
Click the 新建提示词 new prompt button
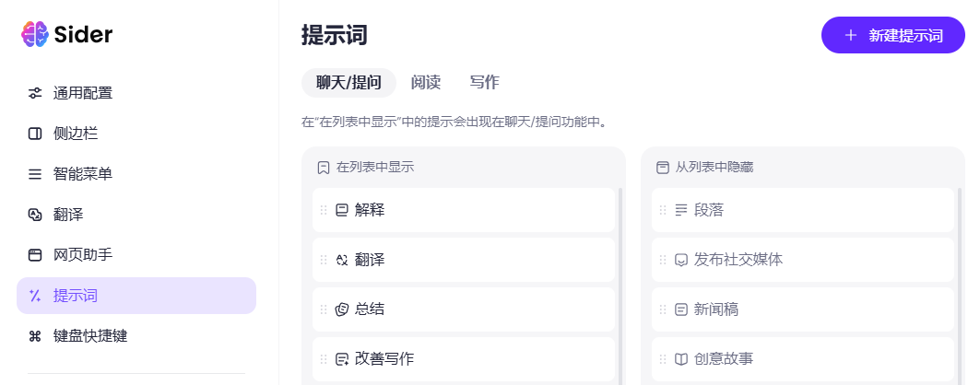892,36
